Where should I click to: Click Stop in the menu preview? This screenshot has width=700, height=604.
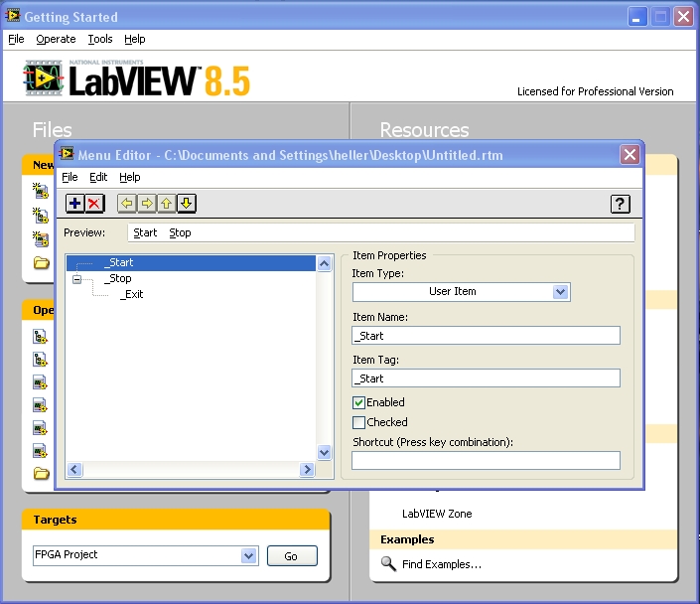tap(180, 232)
